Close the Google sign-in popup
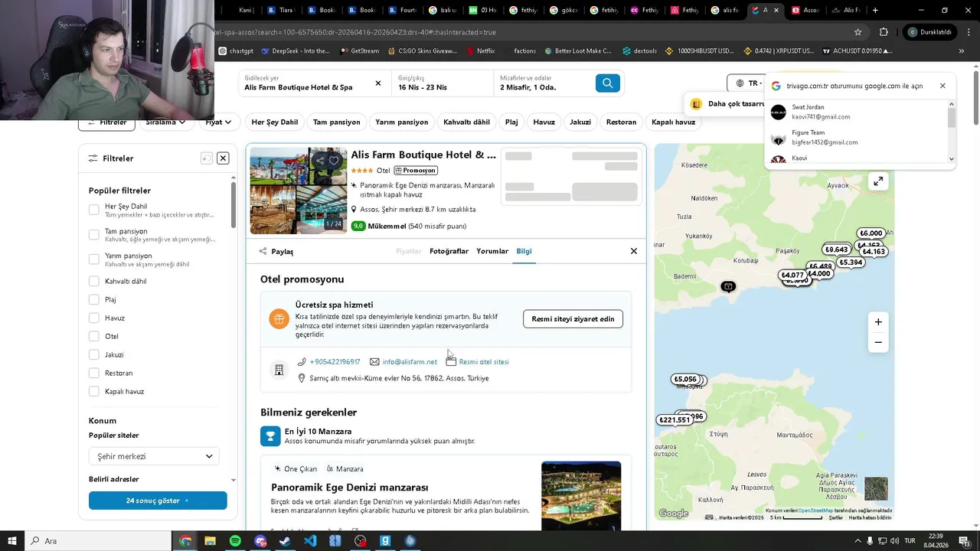 click(942, 86)
